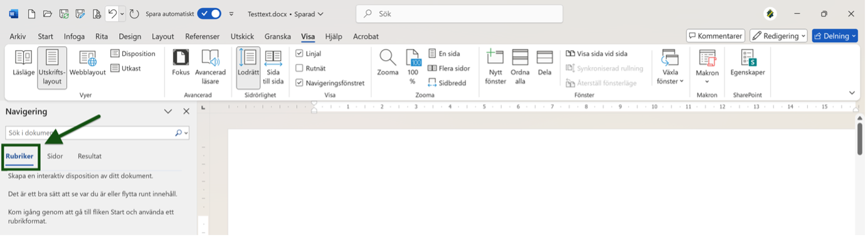Select Sida till sida page movement
868x237 pixels.
[273, 67]
